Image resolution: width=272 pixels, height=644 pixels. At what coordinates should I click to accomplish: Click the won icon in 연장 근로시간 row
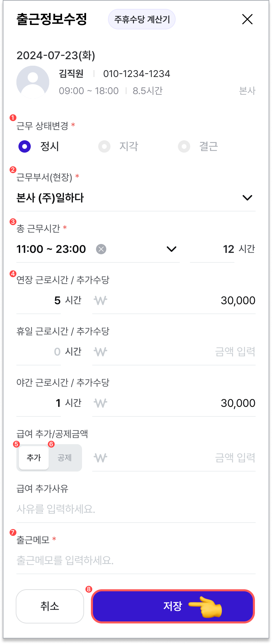pyautogui.click(x=100, y=300)
